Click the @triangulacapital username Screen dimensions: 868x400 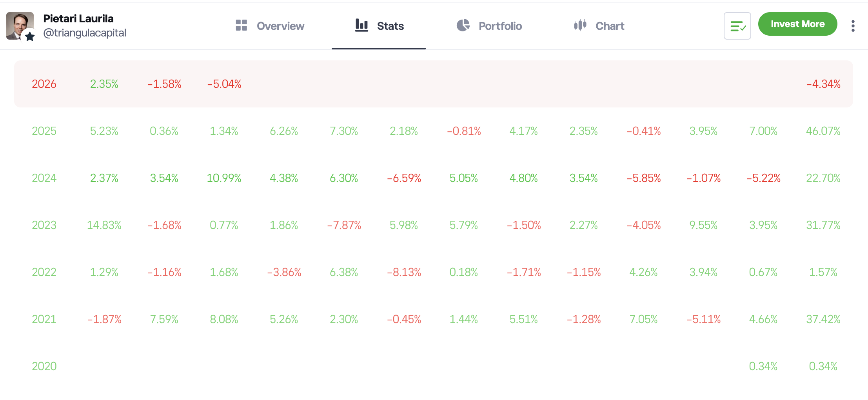point(85,33)
